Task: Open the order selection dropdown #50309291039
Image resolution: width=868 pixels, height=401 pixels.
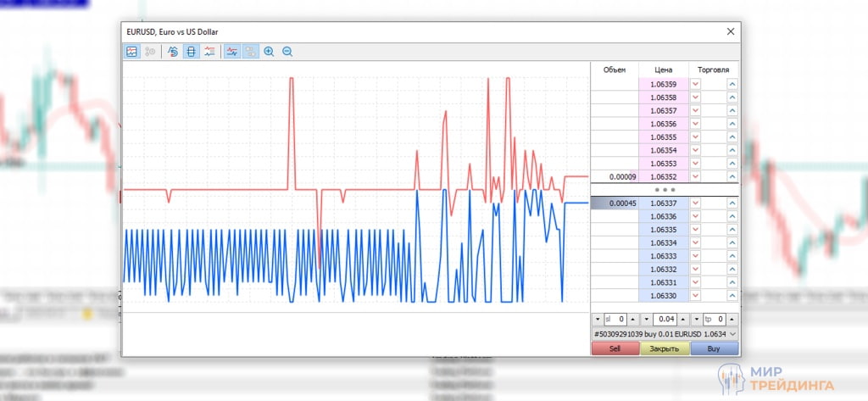Action: point(732,334)
